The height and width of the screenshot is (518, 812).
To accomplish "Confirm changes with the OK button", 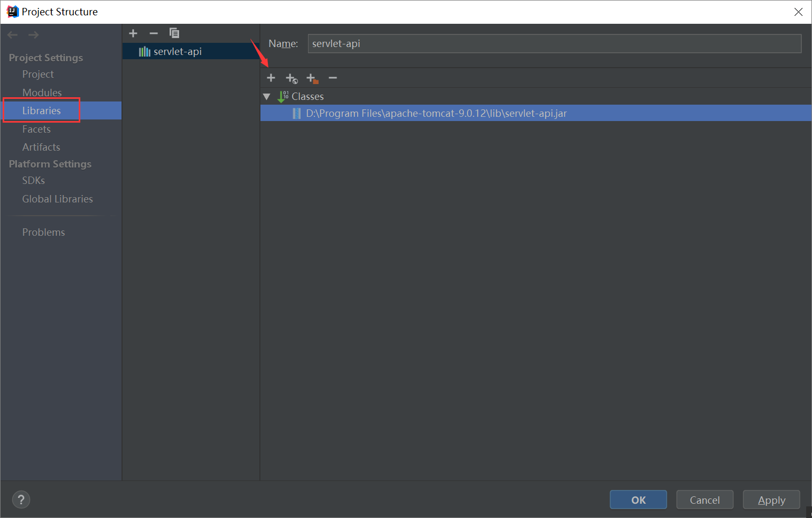I will coord(638,499).
